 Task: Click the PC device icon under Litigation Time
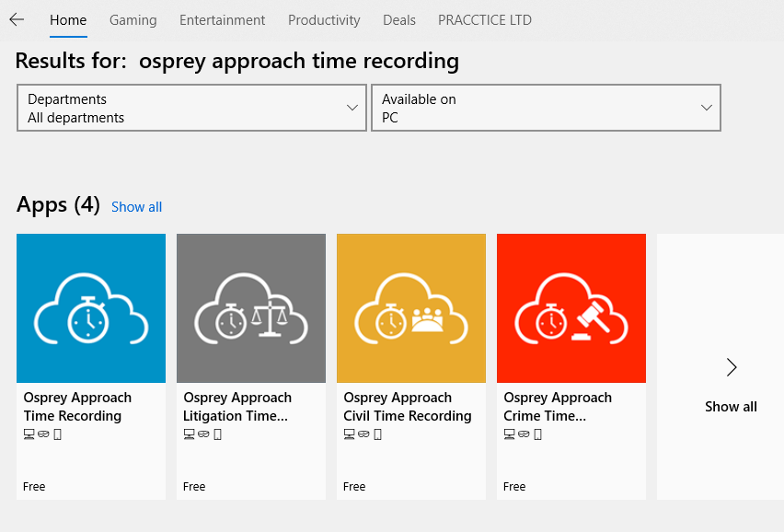(189, 434)
